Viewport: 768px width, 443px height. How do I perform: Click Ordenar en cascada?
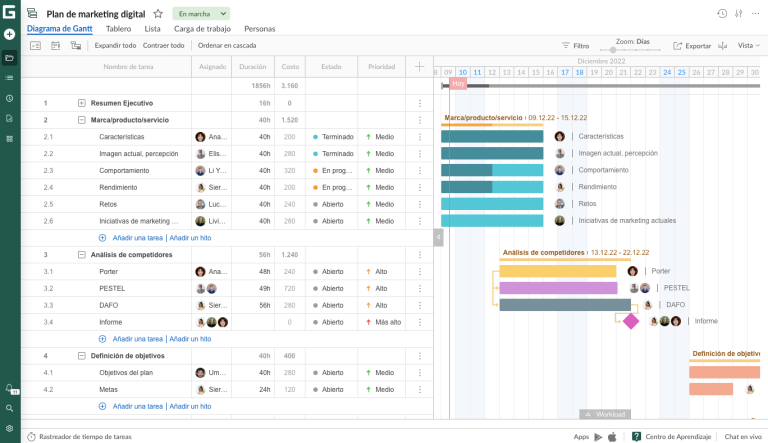(x=227, y=46)
